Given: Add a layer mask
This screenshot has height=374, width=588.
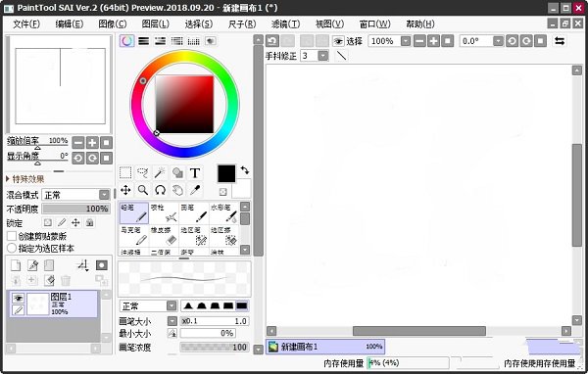Looking at the screenshot, I should [x=102, y=265].
